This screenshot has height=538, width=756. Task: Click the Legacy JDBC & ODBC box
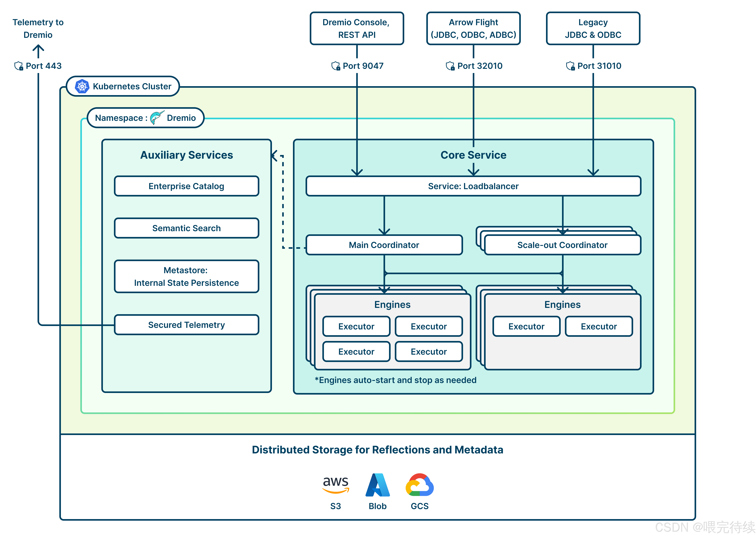[593, 29]
